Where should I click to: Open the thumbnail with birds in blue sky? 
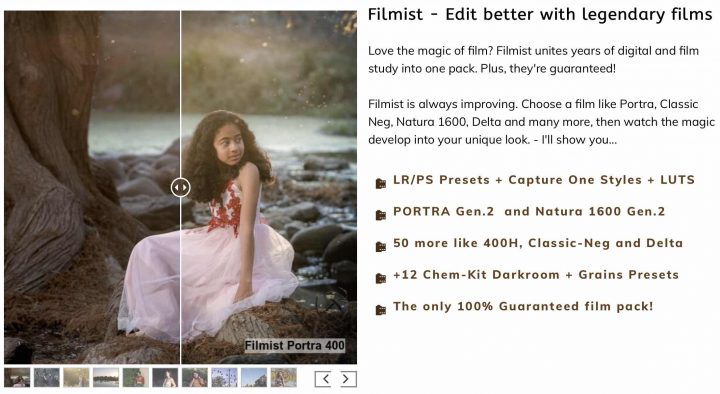pyautogui.click(x=225, y=377)
